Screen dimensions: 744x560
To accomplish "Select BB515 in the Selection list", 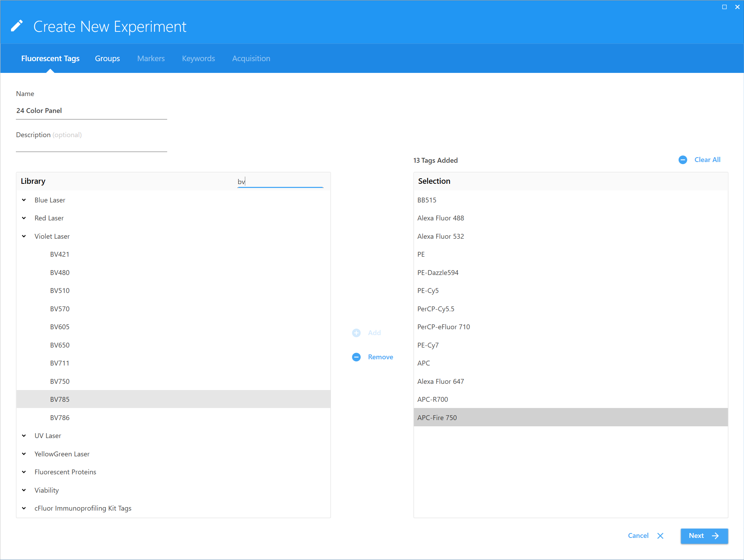I will 571,200.
